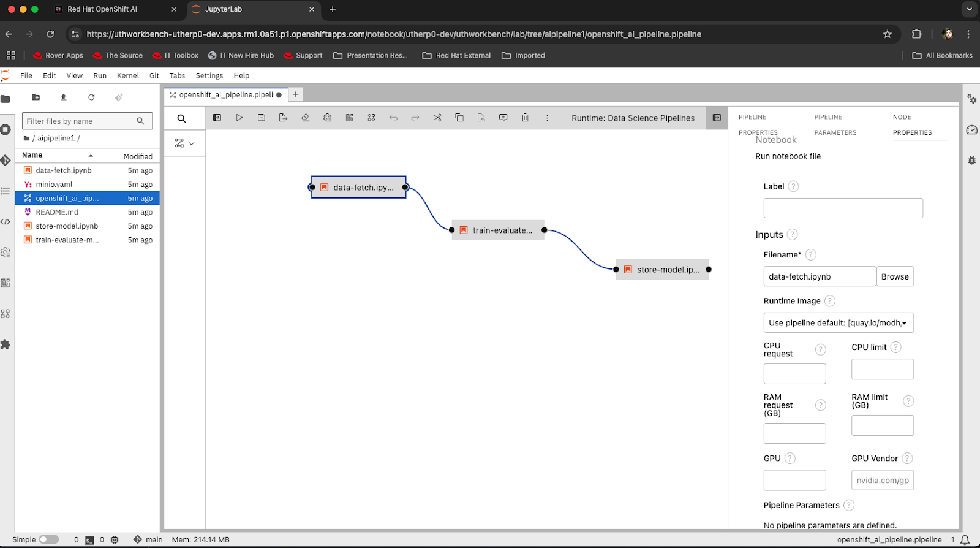Open the Runtime Image dropdown
Viewport: 980px width, 548px height.
838,323
